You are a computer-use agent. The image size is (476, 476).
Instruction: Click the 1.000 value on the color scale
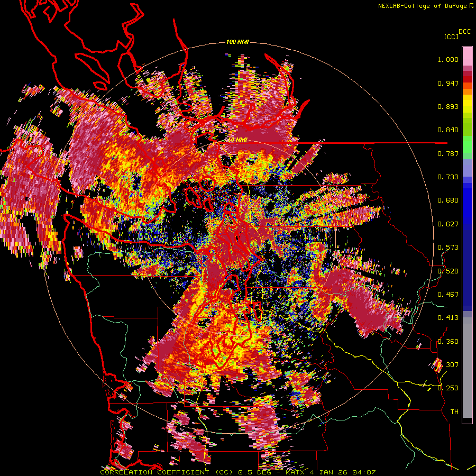[x=448, y=59]
